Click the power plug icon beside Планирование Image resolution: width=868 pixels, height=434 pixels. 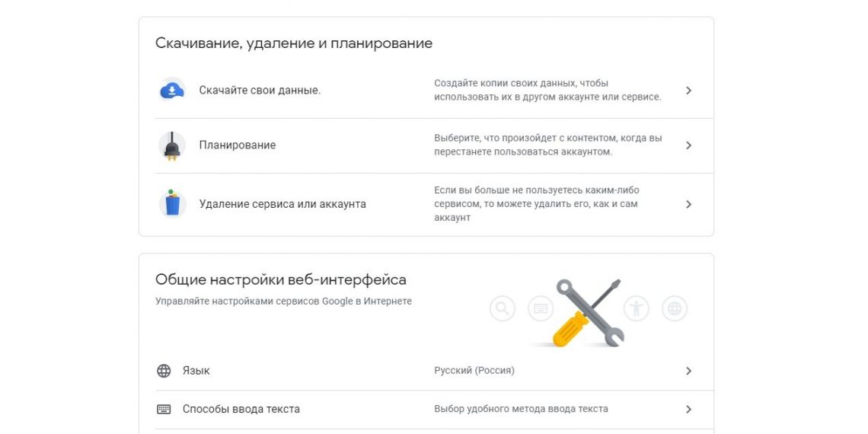click(x=171, y=145)
